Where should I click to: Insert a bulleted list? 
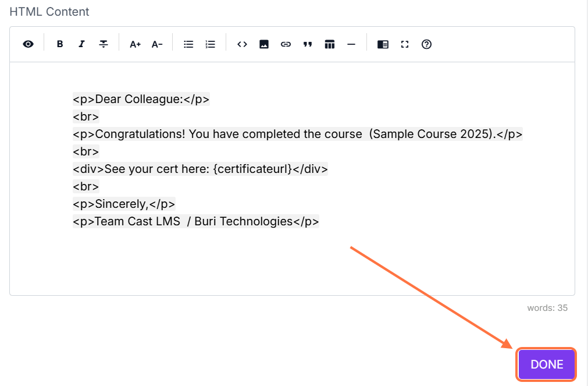pyautogui.click(x=188, y=44)
